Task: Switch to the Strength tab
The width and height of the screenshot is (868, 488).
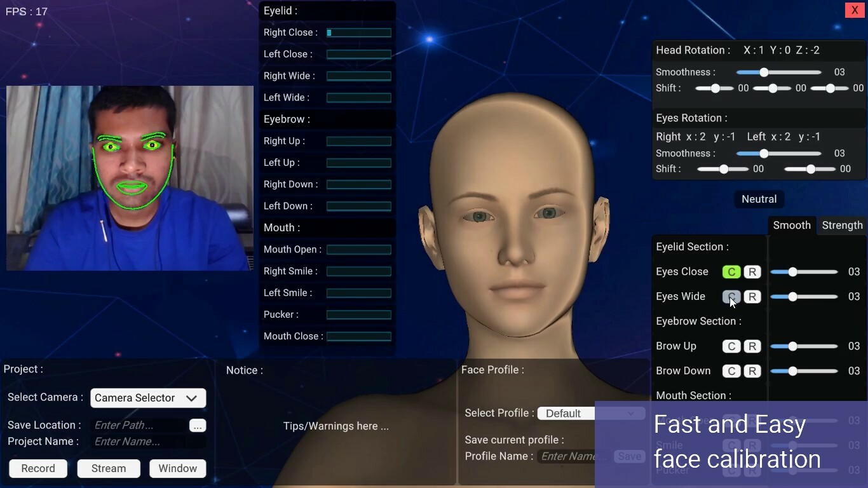Action: tap(843, 225)
